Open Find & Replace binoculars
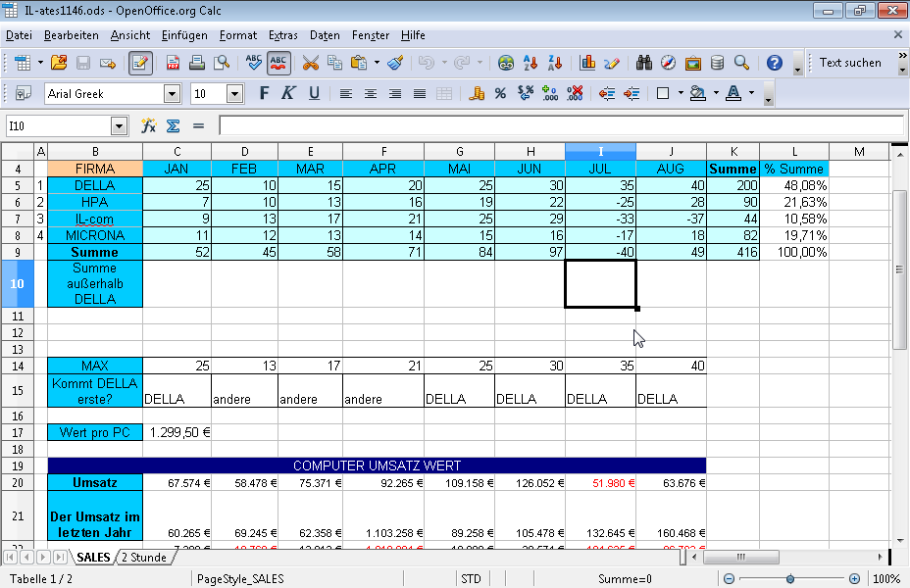 [x=643, y=63]
